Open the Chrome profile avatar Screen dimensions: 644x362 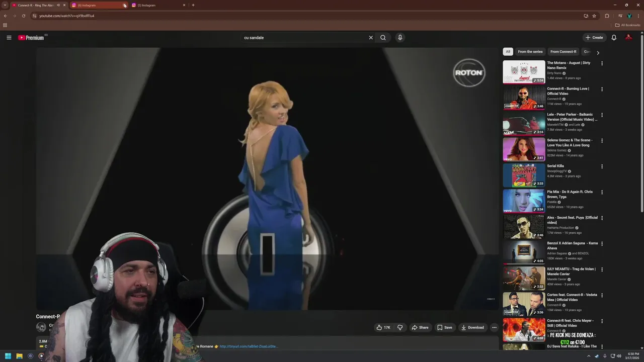point(629,16)
